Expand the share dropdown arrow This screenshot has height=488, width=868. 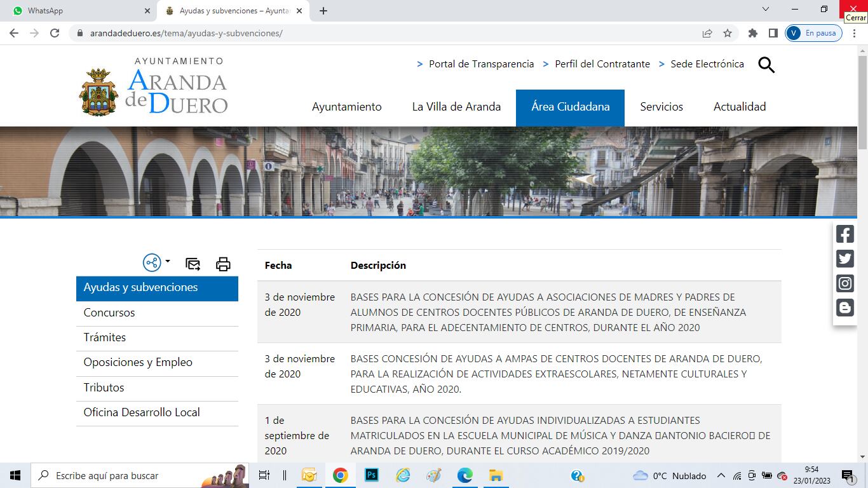tap(168, 261)
